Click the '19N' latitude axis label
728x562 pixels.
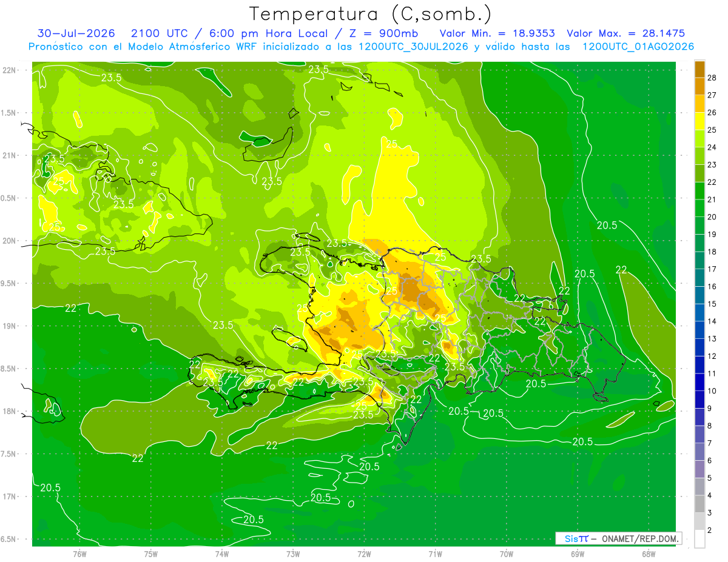pyautogui.click(x=9, y=326)
